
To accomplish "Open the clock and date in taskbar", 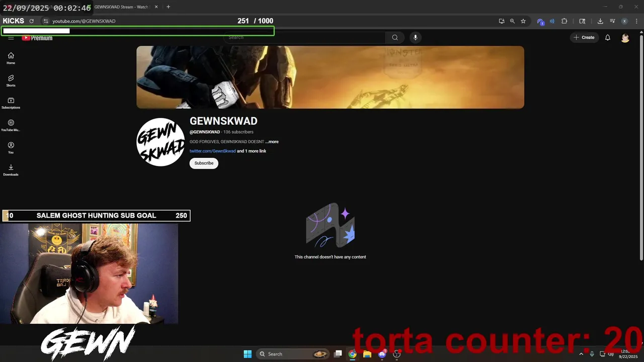I will pos(627,354).
